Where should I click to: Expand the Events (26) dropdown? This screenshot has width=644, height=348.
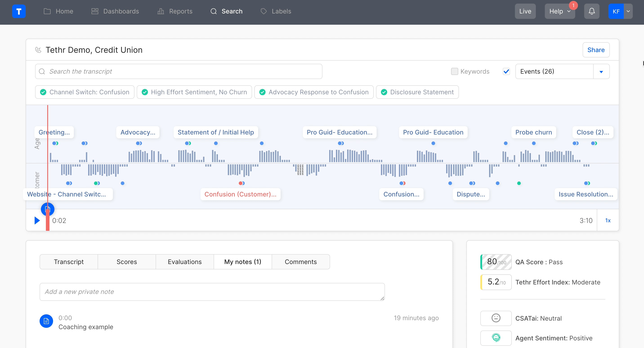[601, 72]
